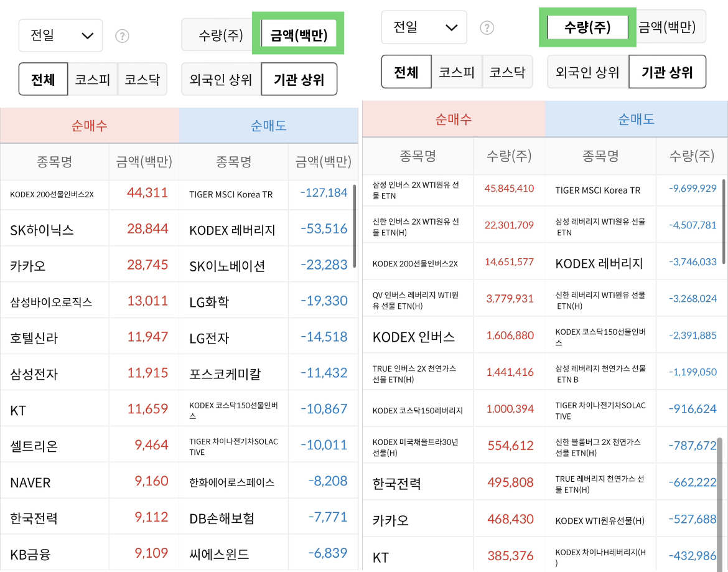Open the 씨에스윈드 stock row
This screenshot has height=572, width=728.
[x=219, y=555]
